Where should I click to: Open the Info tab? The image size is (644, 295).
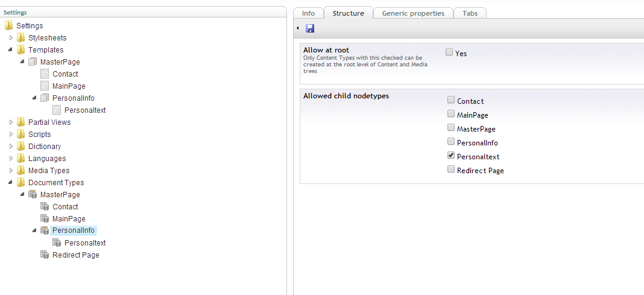point(308,13)
